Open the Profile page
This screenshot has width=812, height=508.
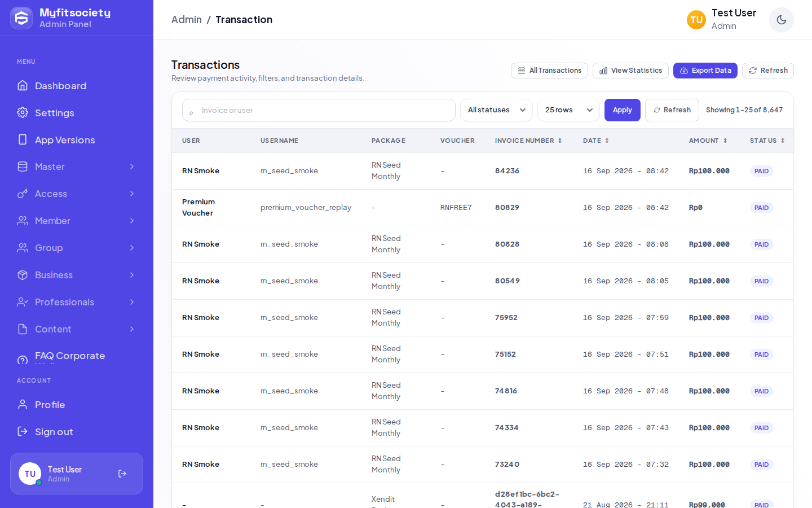[x=77, y=405]
